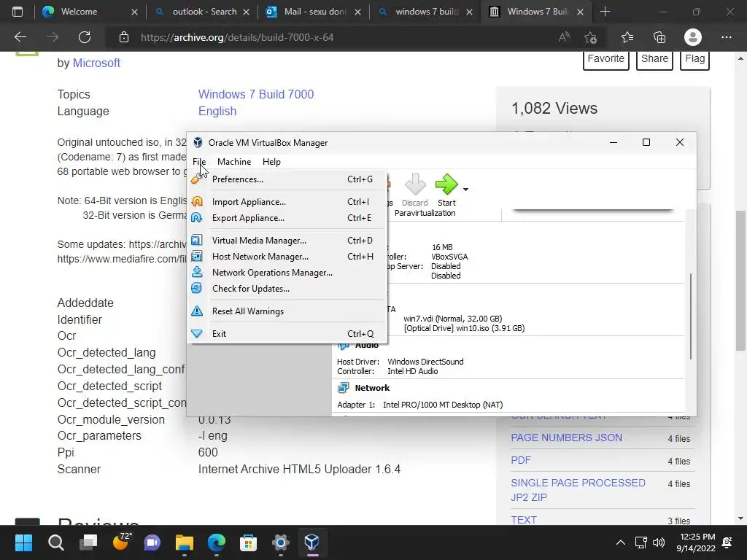The height and width of the screenshot is (560, 747).
Task: Select Reset All Warnings entry
Action: [287, 311]
